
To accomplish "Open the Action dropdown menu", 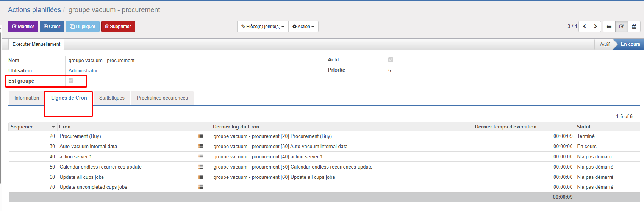I will click(303, 27).
